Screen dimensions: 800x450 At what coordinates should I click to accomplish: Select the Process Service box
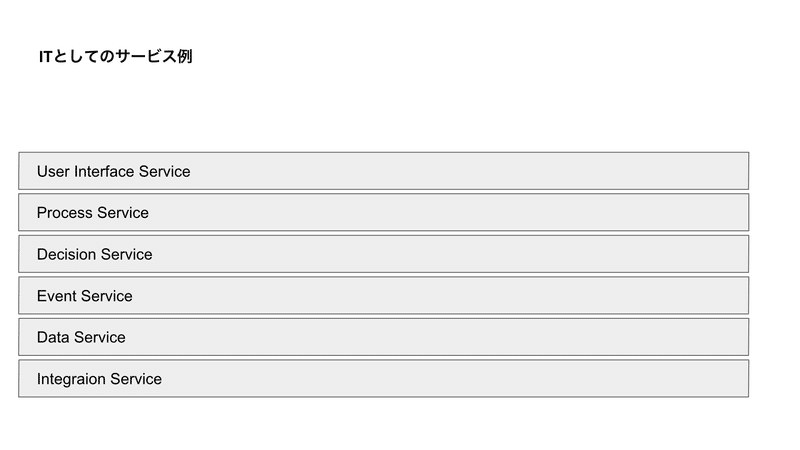coord(384,212)
